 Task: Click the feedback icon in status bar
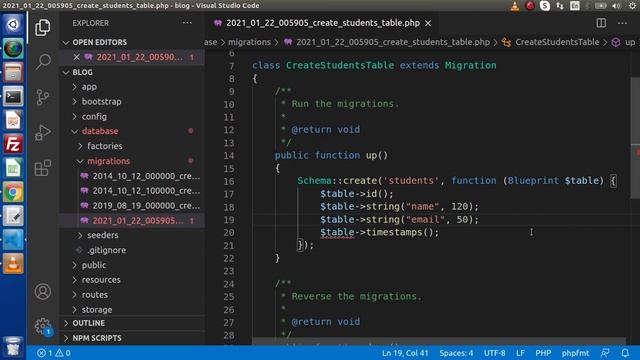click(605, 353)
